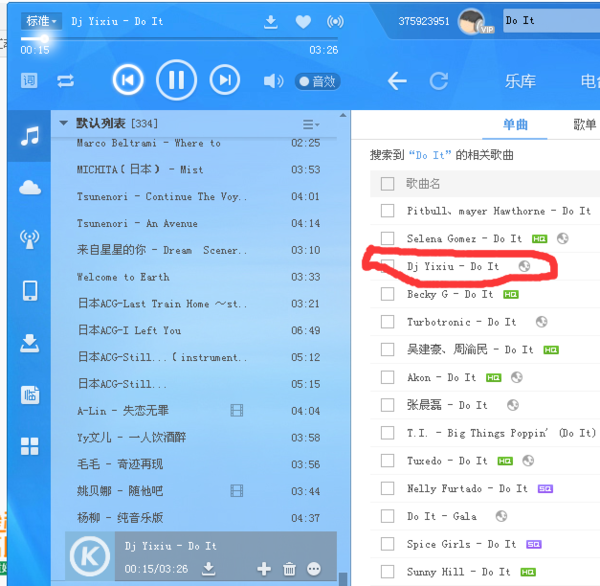
Task: Switch to the 单曲 singles tab
Action: [x=515, y=124]
